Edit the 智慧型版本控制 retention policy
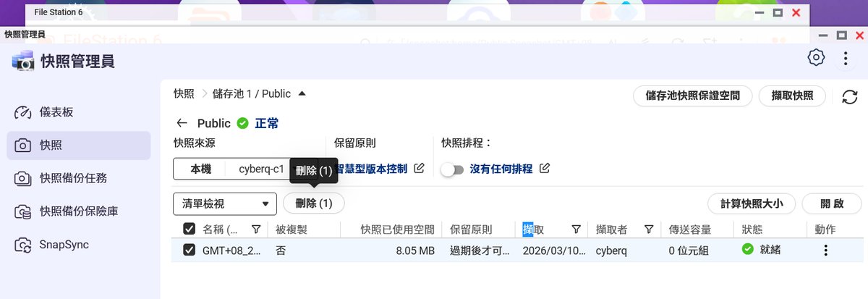 click(419, 169)
